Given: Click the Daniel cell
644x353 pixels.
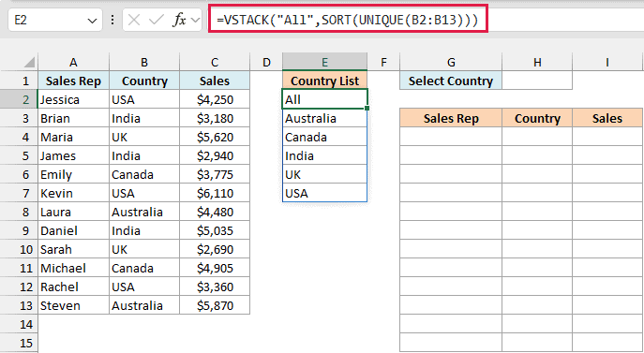Looking at the screenshot, I should (x=73, y=230).
